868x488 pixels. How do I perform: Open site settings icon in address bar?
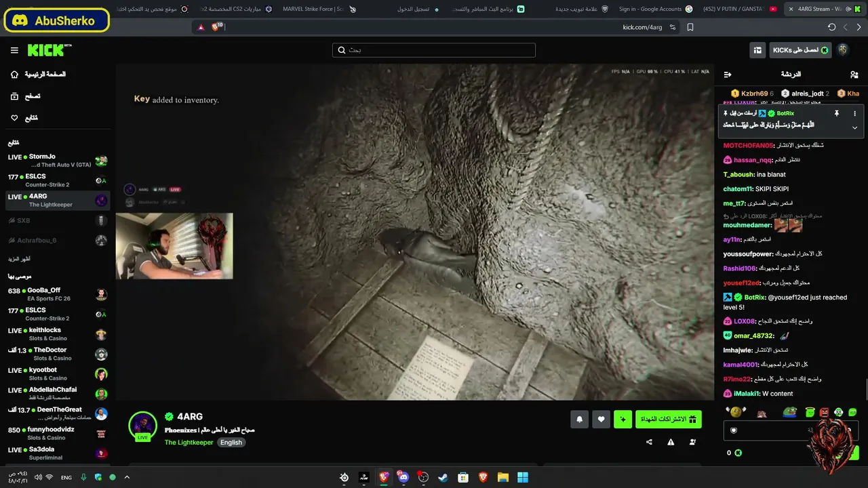tap(673, 27)
